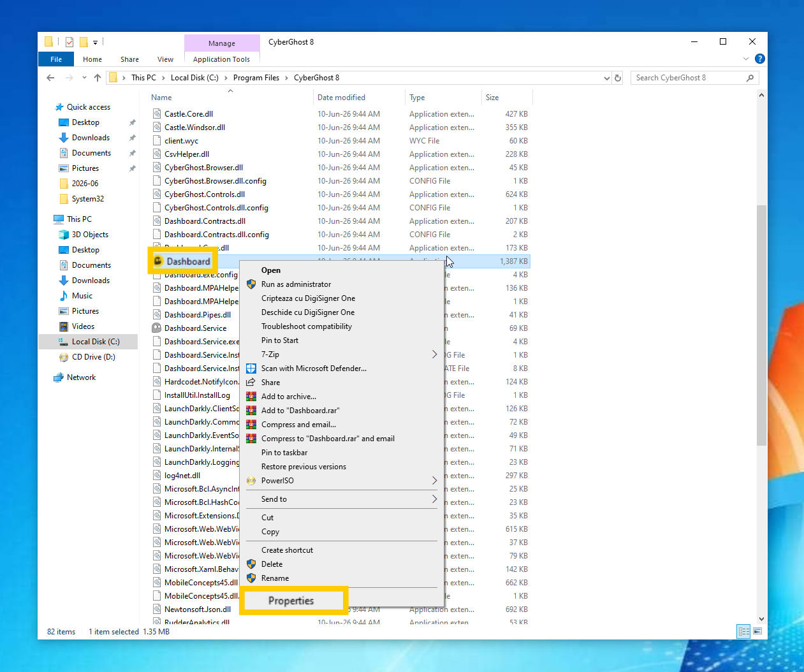The width and height of the screenshot is (804, 672).
Task: Click the Dashboard application icon
Action: (x=158, y=261)
